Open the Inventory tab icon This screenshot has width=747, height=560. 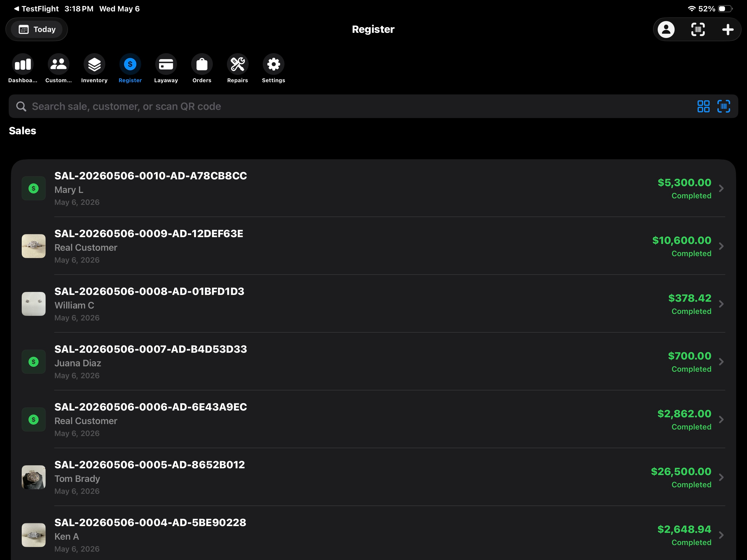click(x=94, y=64)
